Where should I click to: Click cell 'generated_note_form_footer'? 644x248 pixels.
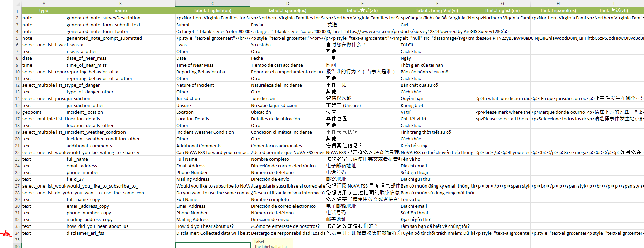point(120,31)
